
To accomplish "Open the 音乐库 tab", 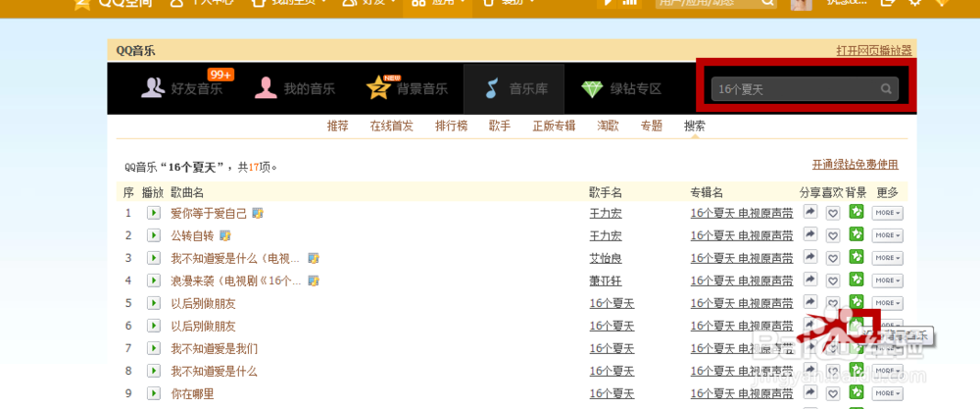I will 514,88.
